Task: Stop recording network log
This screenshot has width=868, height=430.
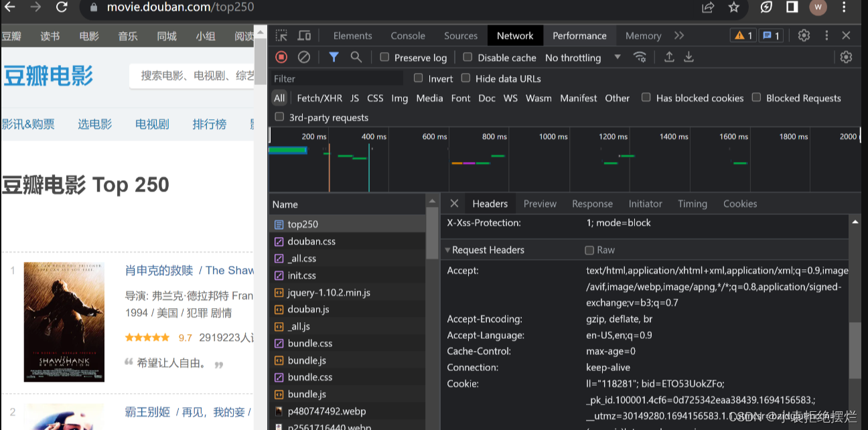Action: [282, 58]
